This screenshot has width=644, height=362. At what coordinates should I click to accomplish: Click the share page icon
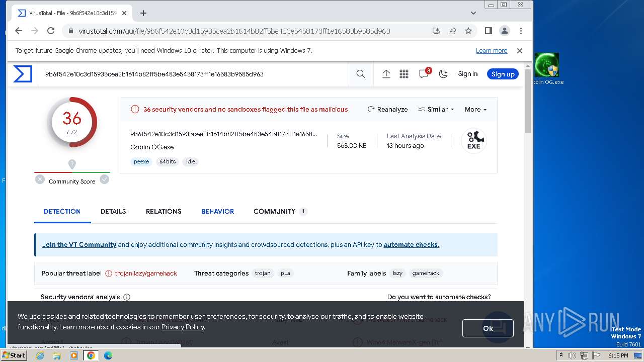point(452,31)
